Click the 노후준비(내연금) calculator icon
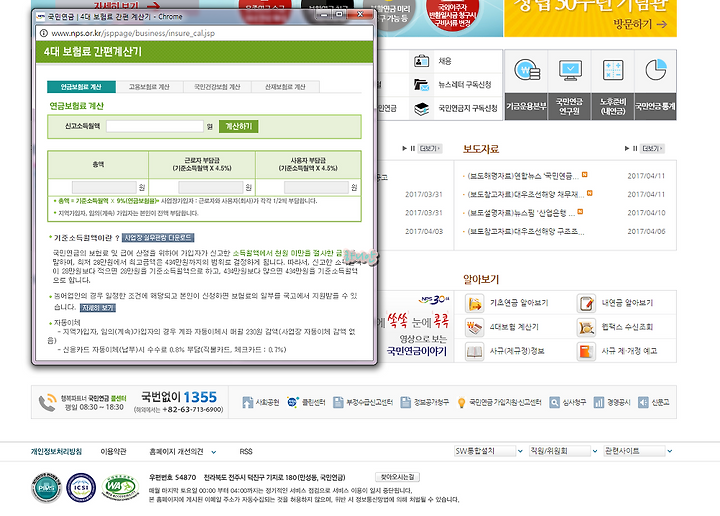Screen dimensions: 720x516 tap(613, 71)
